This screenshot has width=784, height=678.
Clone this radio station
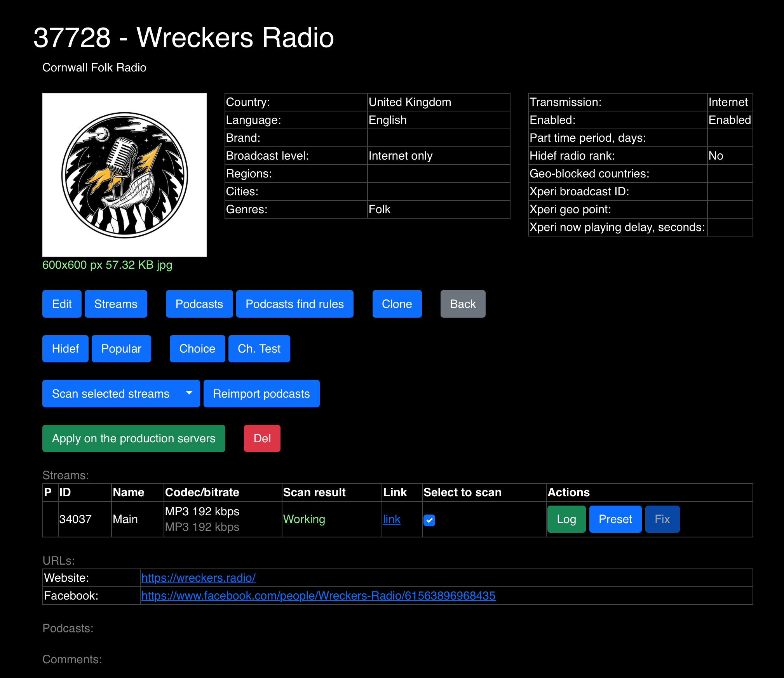(397, 304)
